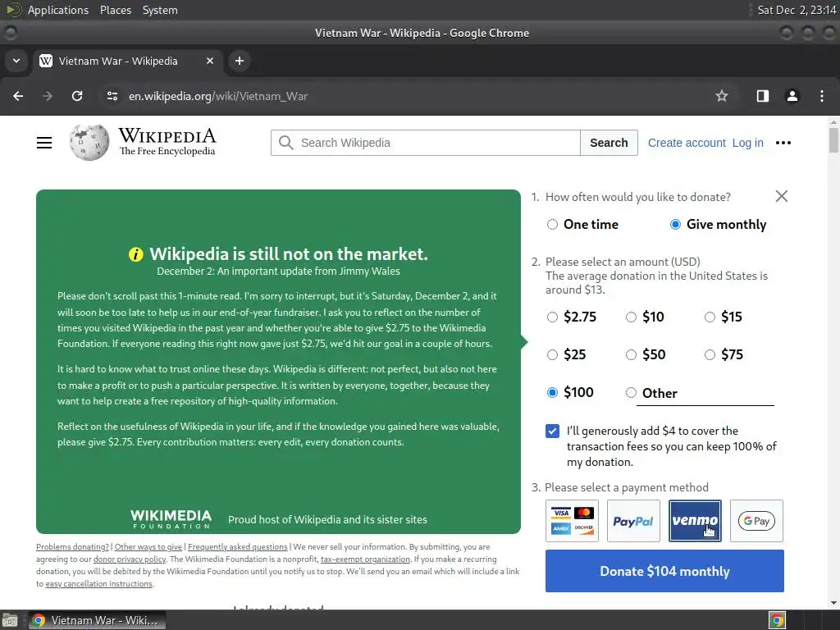The image size is (840, 630).
Task: Open the System menu
Action: [160, 10]
